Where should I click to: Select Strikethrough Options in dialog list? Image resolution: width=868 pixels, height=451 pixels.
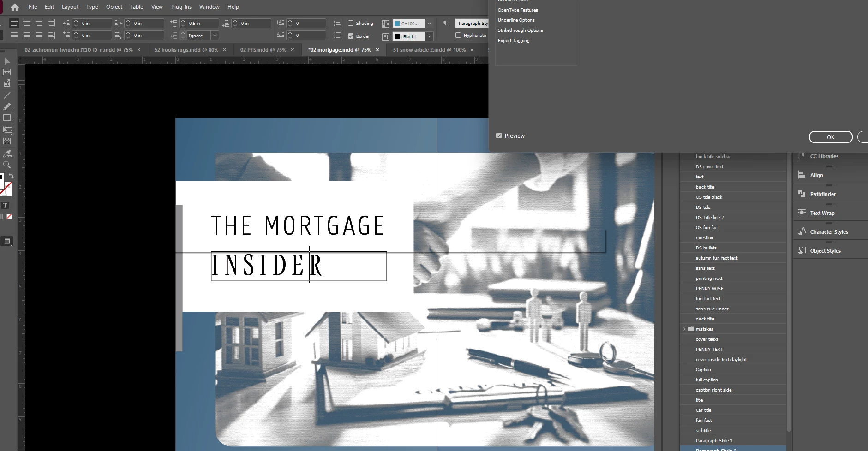[520, 30]
